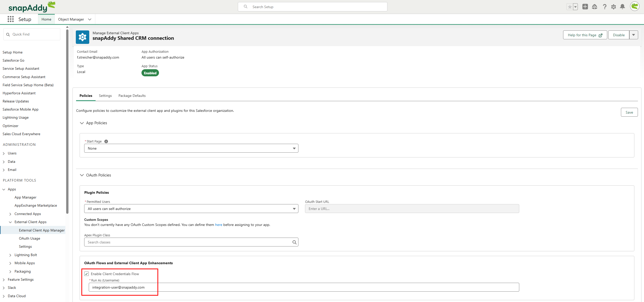Screen dimensions: 644x302
Task: Click the Disable button
Action: (x=619, y=35)
